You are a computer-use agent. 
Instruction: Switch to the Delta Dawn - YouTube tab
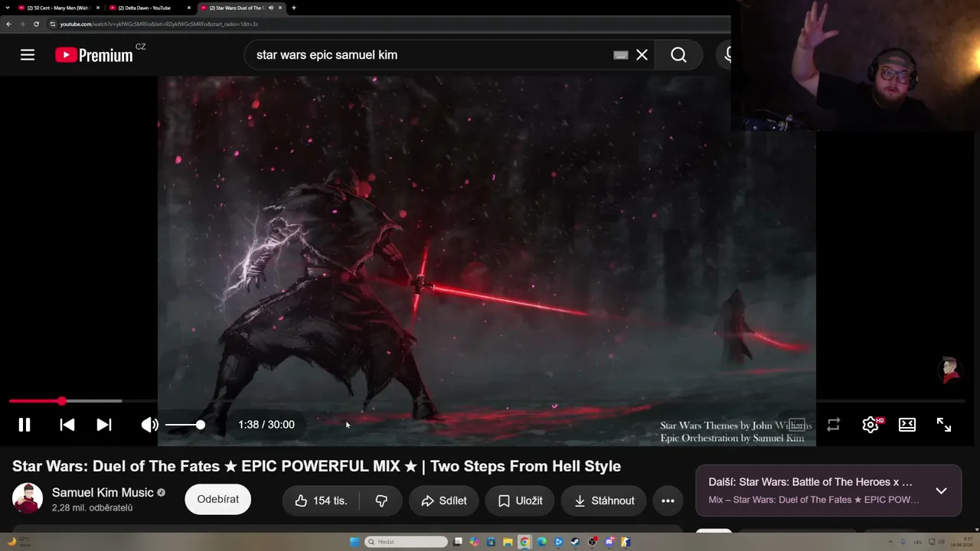[149, 8]
